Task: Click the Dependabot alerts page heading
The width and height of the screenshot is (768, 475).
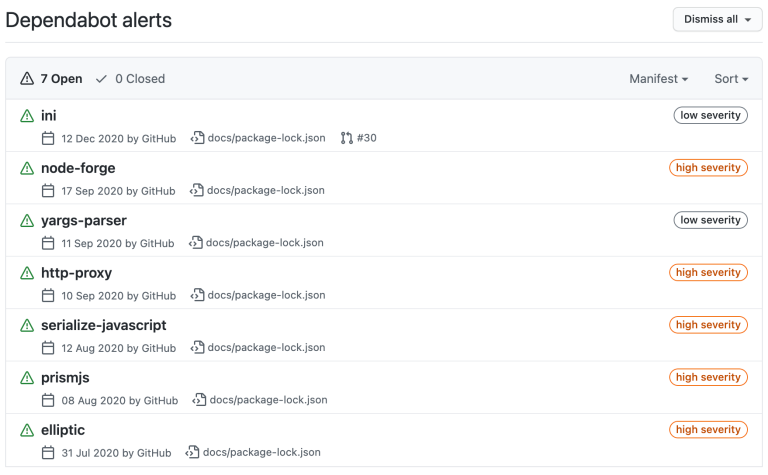Action: click(89, 20)
